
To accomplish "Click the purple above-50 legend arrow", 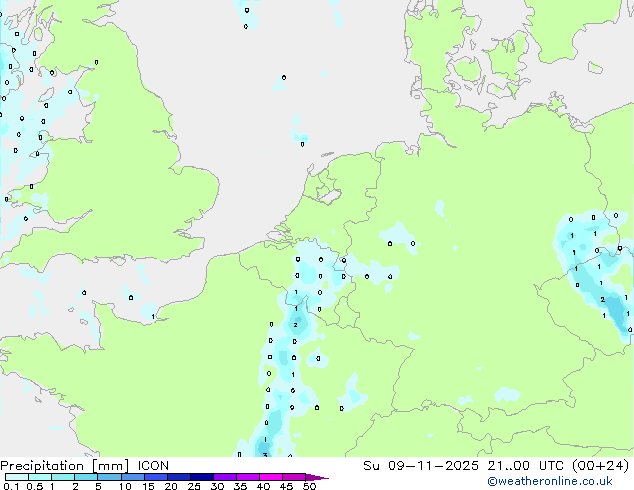I will tap(317, 477).
